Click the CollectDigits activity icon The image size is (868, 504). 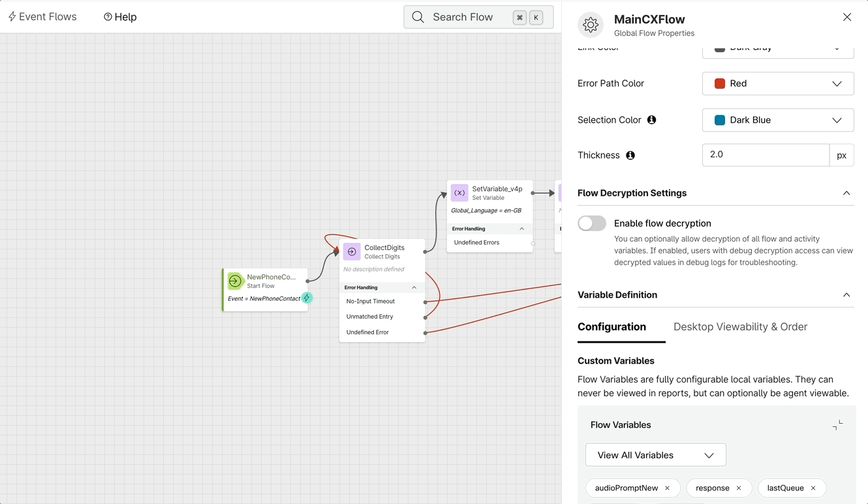(352, 251)
